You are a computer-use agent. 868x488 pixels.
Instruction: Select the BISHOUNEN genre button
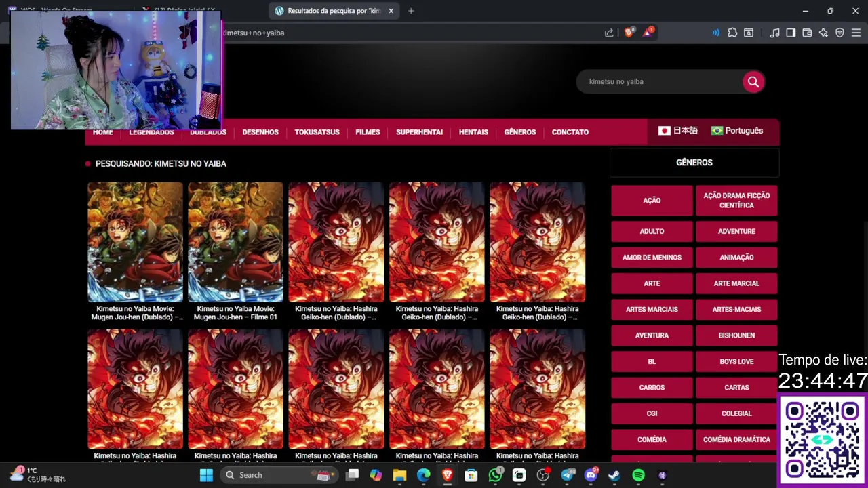pyautogui.click(x=736, y=335)
